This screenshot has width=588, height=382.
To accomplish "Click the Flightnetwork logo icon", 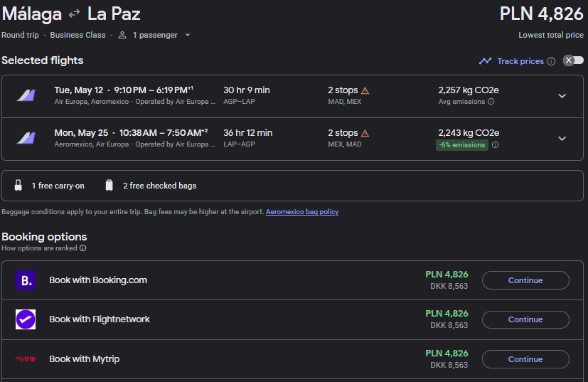I will click(x=26, y=319).
